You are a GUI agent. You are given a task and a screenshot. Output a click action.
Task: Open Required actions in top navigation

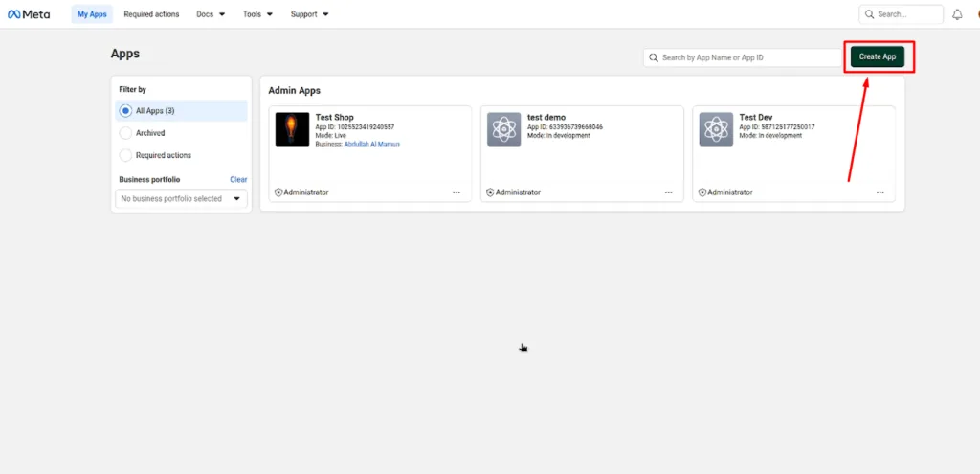(x=151, y=14)
